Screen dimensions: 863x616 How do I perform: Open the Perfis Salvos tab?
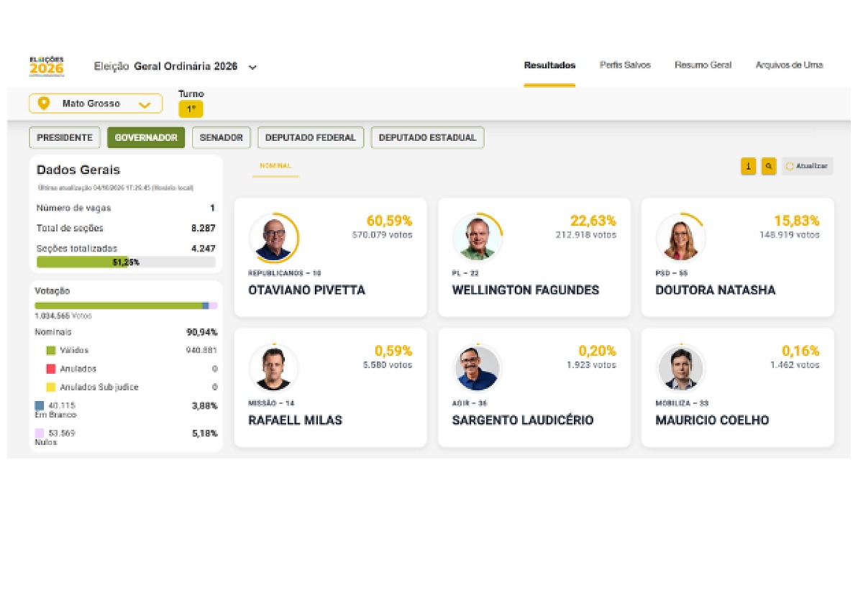coord(625,65)
